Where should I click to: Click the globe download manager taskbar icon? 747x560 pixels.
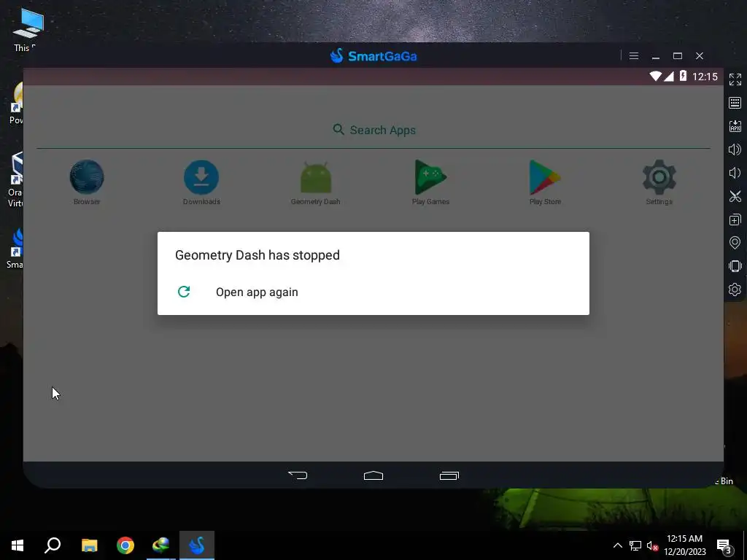[161, 545]
